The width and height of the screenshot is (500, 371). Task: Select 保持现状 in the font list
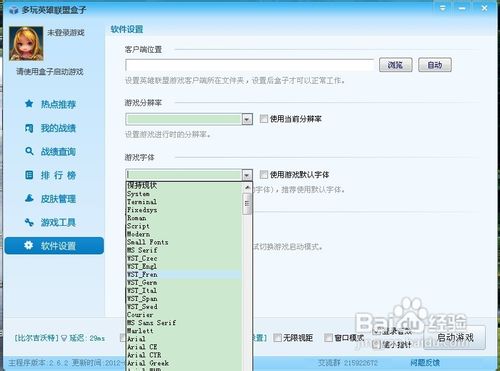(184, 185)
